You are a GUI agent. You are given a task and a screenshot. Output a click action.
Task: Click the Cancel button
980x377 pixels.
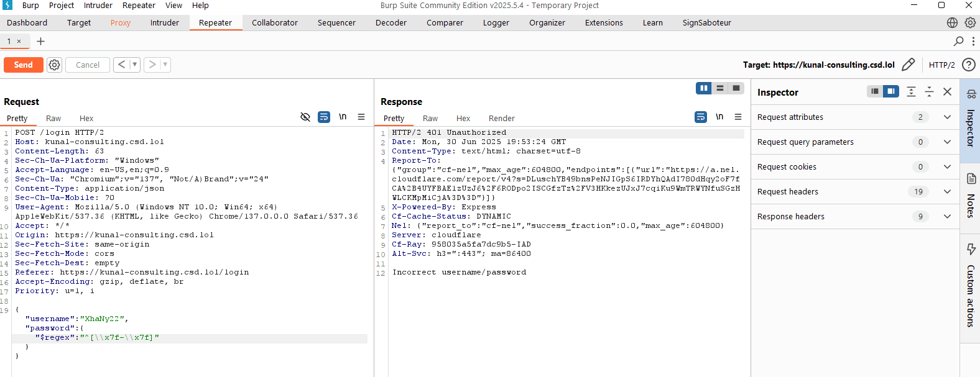88,65
